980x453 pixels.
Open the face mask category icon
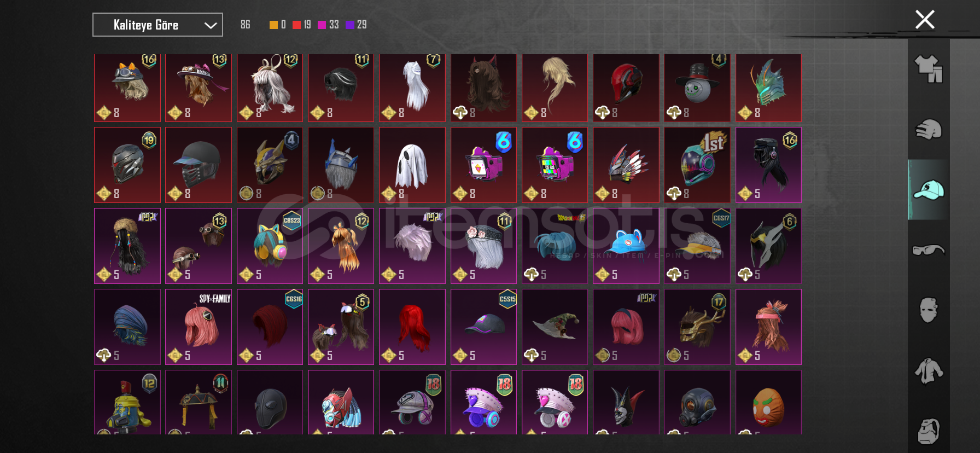point(929,310)
